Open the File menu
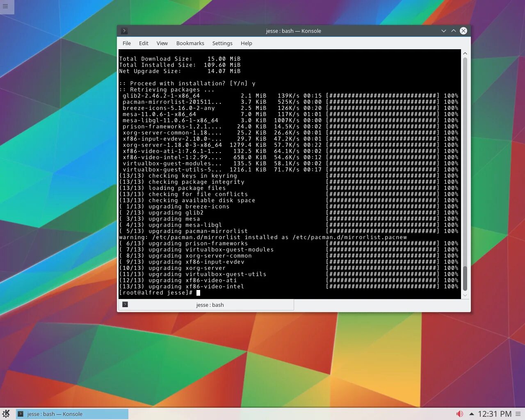This screenshot has width=525, height=420. [x=126, y=43]
